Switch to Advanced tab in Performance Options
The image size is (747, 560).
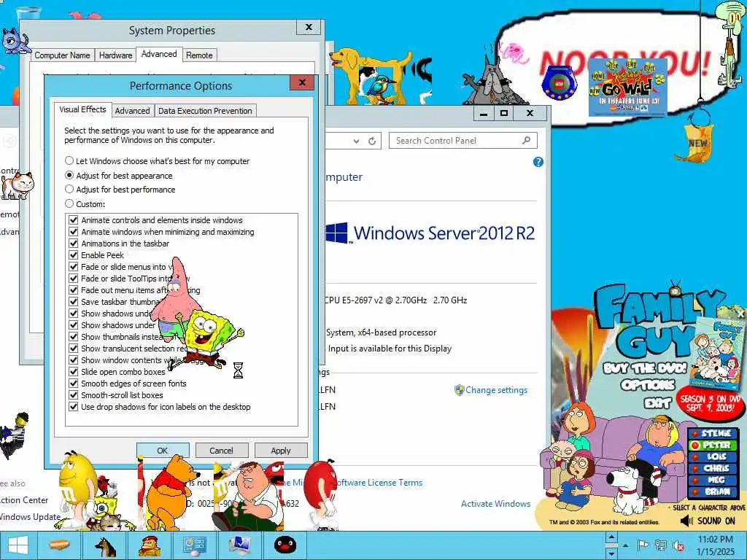(133, 111)
